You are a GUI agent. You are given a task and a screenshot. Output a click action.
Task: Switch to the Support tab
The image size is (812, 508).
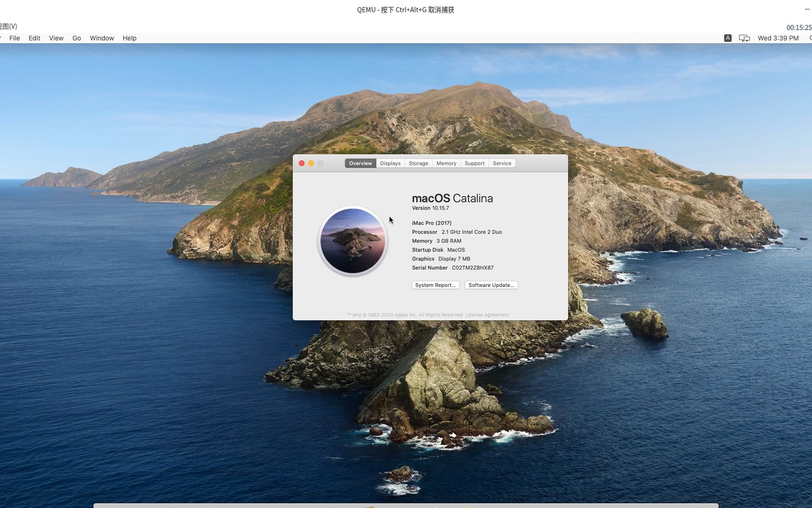(475, 163)
